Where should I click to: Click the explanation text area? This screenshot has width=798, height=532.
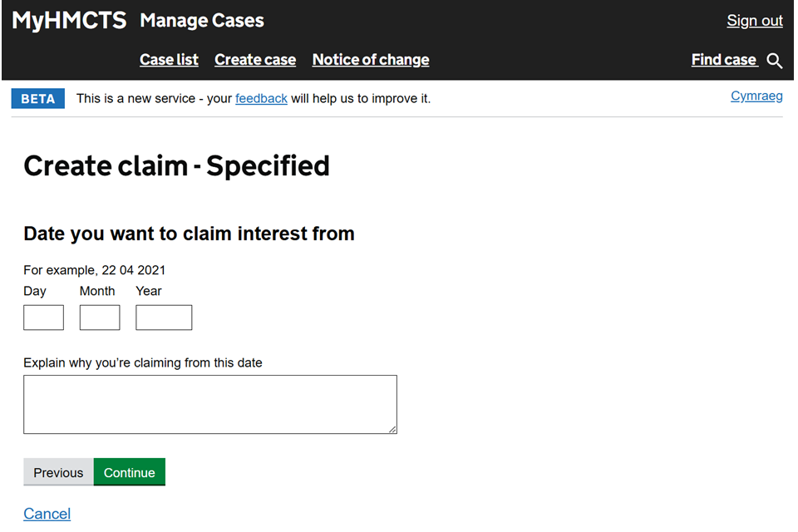209,404
